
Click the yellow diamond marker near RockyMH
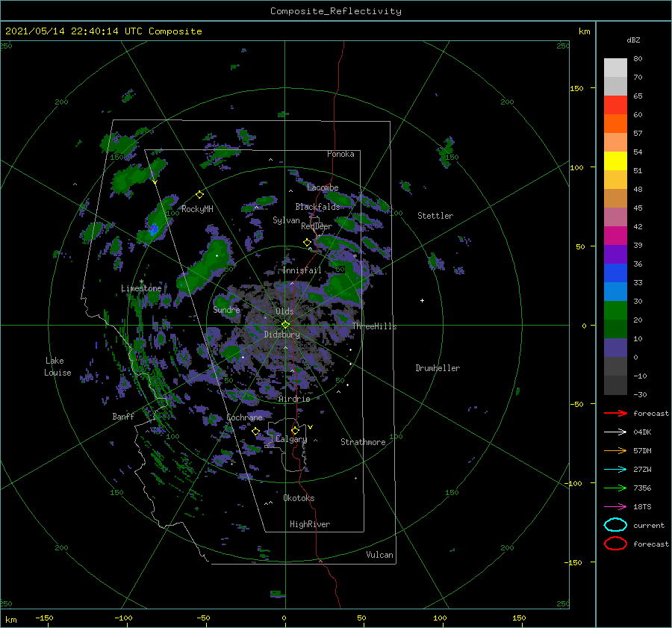[x=199, y=195]
